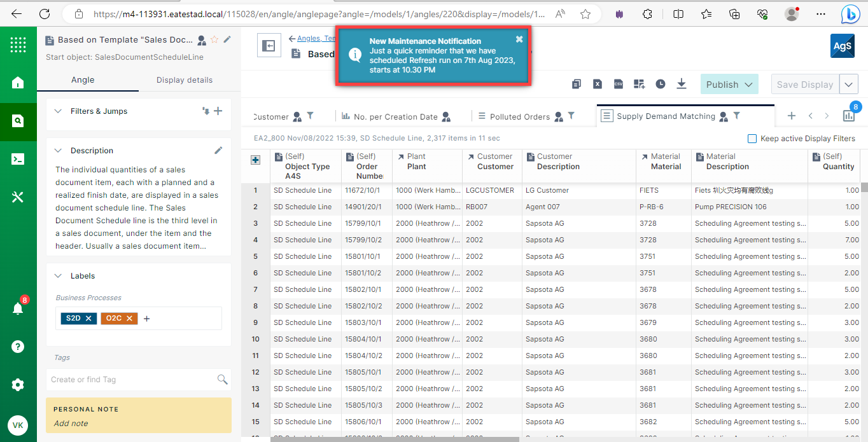Click the Tag search magnifier icon
868x442 pixels.
click(222, 380)
